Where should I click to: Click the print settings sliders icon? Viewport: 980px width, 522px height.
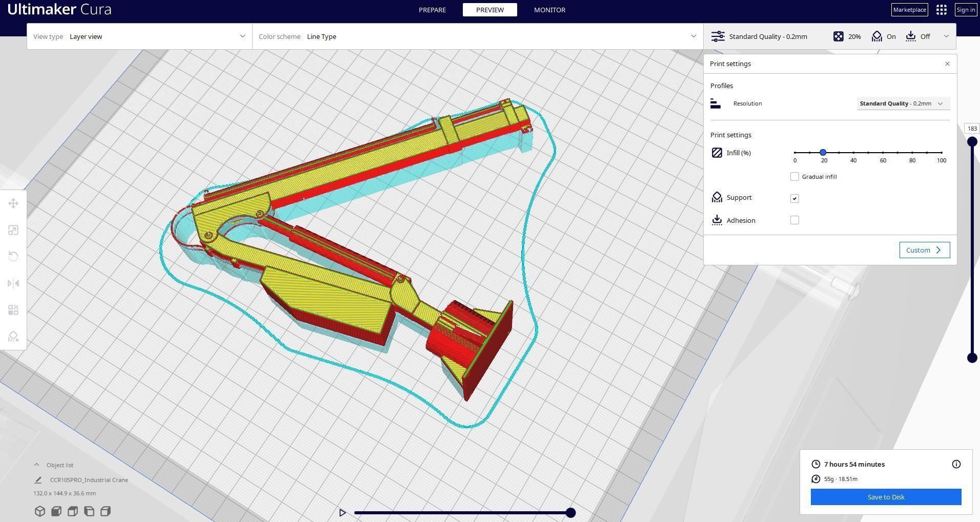(x=718, y=36)
